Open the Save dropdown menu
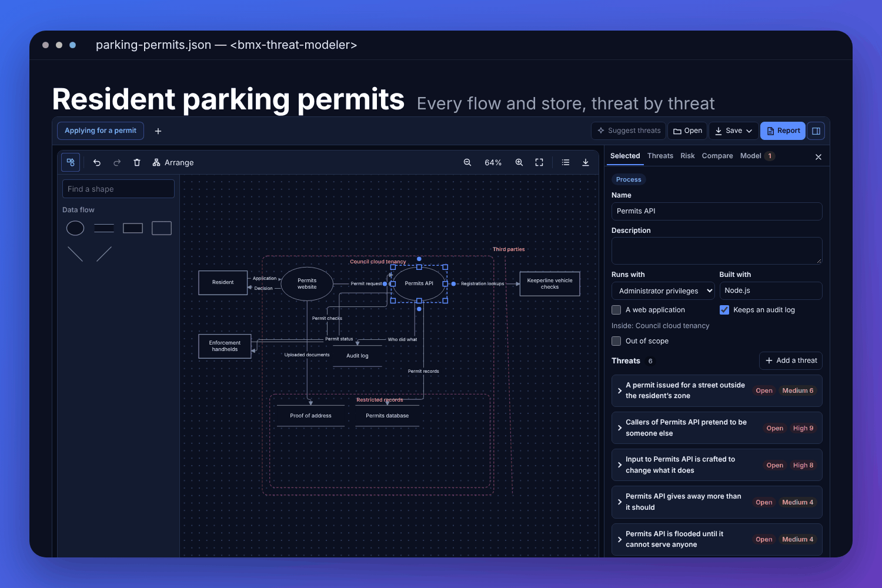Viewport: 882px width, 588px height. coord(733,131)
